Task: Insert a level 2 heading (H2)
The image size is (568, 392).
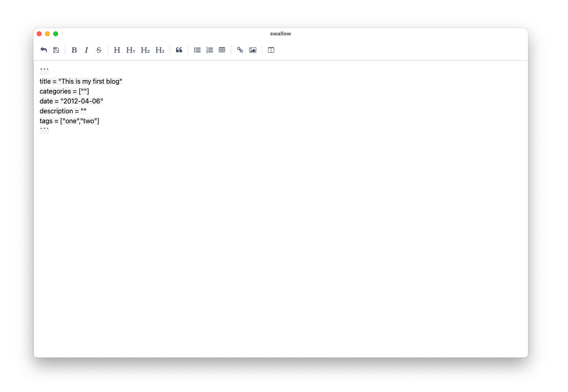Action: point(145,50)
